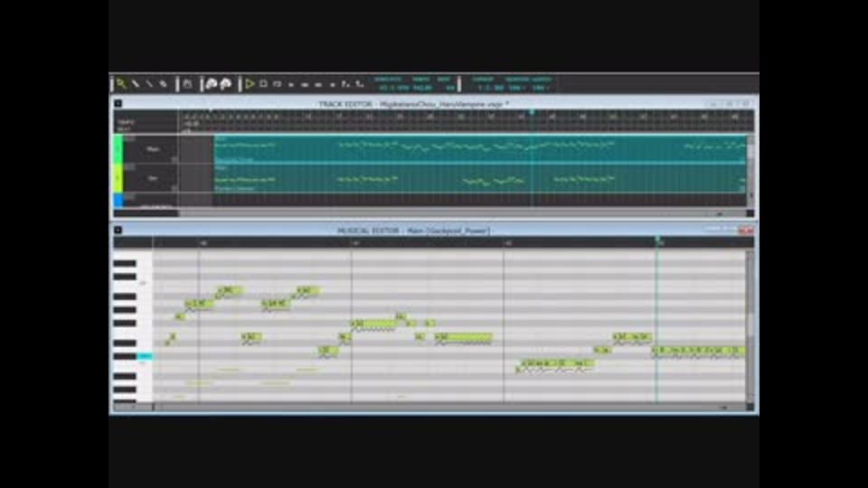This screenshot has height=488, width=868.
Task: Open the Length dropdown in toolbar
Action: click(541, 88)
